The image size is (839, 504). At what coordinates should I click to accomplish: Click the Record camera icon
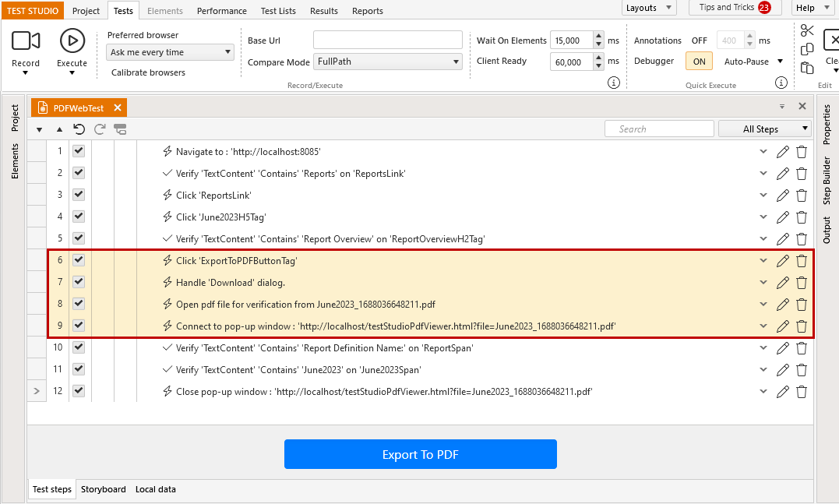26,41
